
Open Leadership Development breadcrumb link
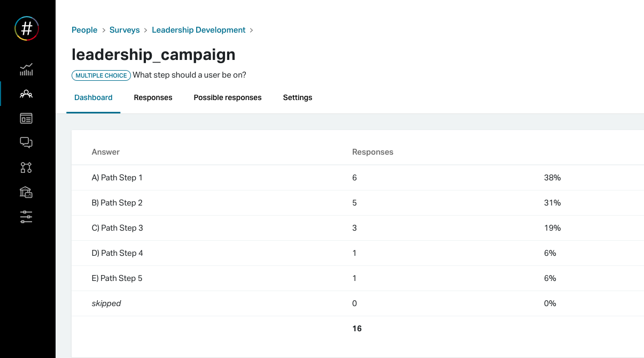[x=199, y=30]
